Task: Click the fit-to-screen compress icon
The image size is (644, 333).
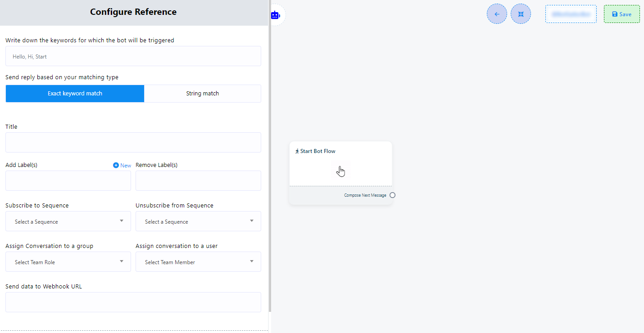Action: click(x=521, y=14)
